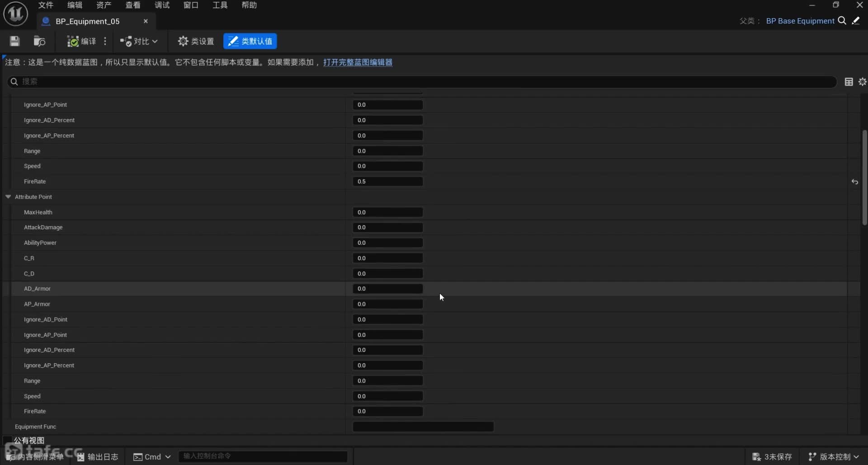The height and width of the screenshot is (465, 868).
Task: Open the Tools menu
Action: tap(220, 5)
